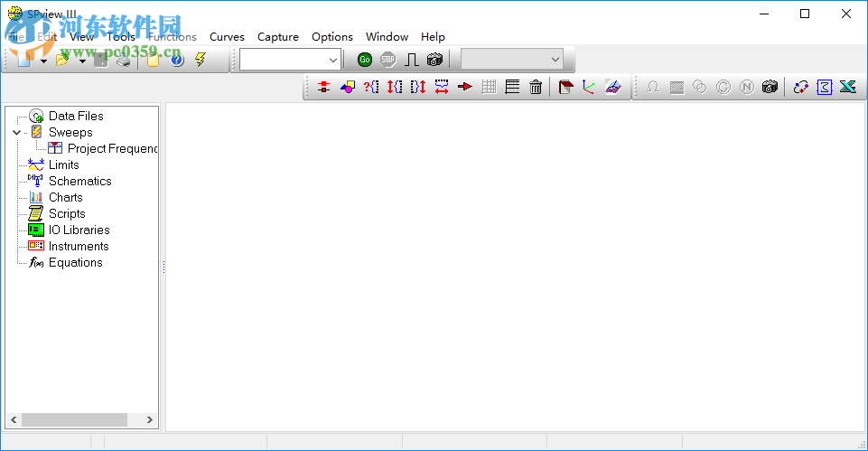Open the arrow next to open folder icon
868x451 pixels.
82,61
